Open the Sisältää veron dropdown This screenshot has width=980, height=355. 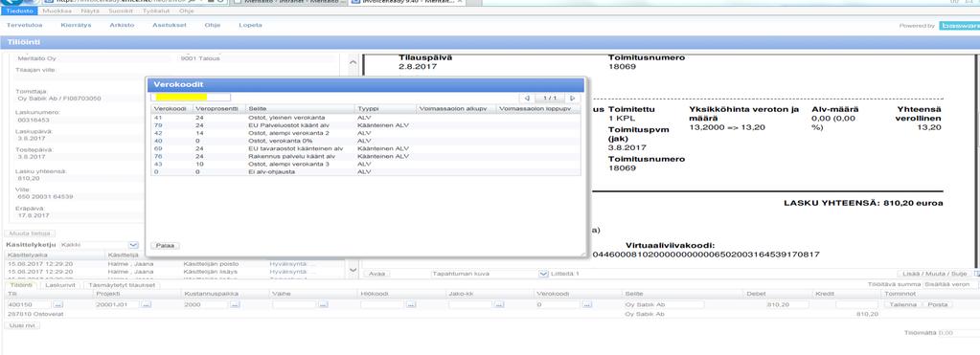tap(950, 284)
